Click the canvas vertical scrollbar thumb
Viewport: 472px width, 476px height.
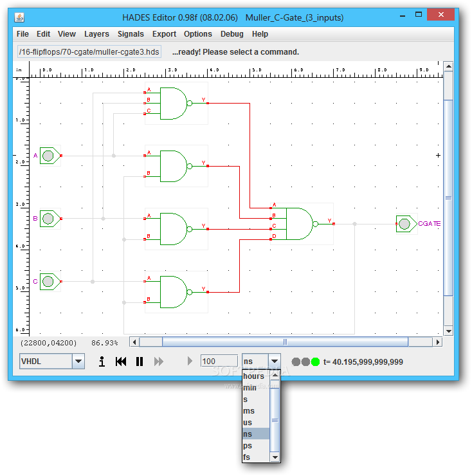coord(448,197)
